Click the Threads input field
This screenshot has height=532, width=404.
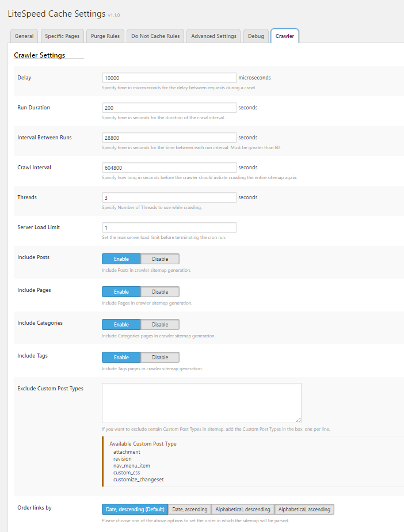(x=169, y=197)
